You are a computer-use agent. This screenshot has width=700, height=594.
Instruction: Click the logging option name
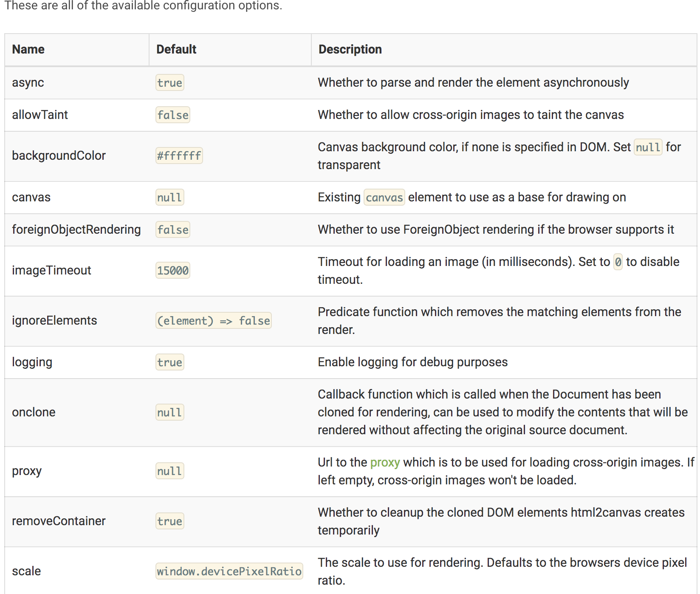click(x=32, y=362)
